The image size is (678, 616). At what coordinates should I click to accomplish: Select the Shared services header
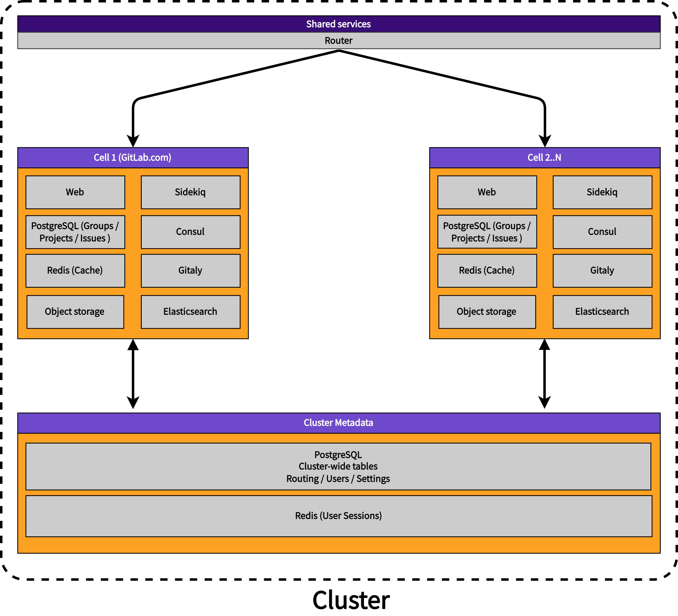pyautogui.click(x=339, y=24)
